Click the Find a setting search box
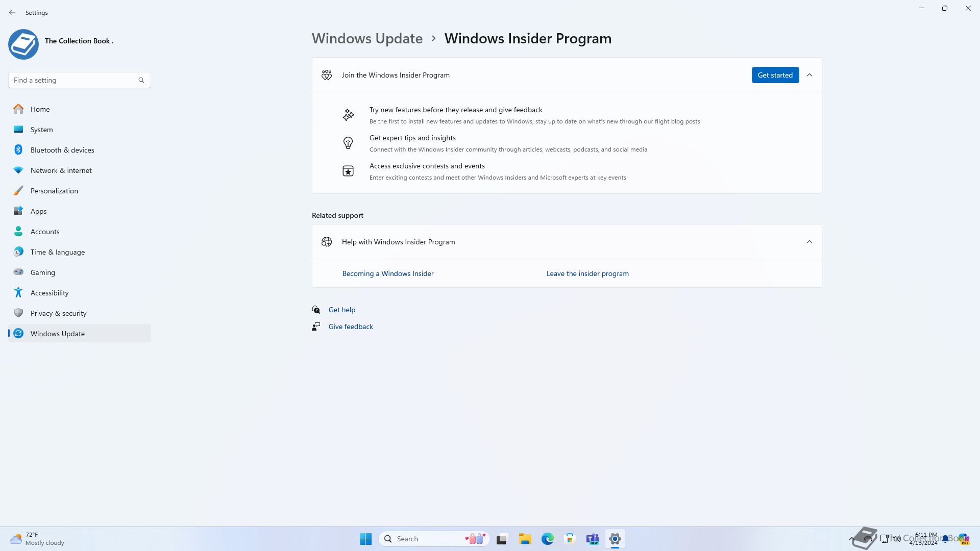The width and height of the screenshot is (980, 551). (x=79, y=80)
